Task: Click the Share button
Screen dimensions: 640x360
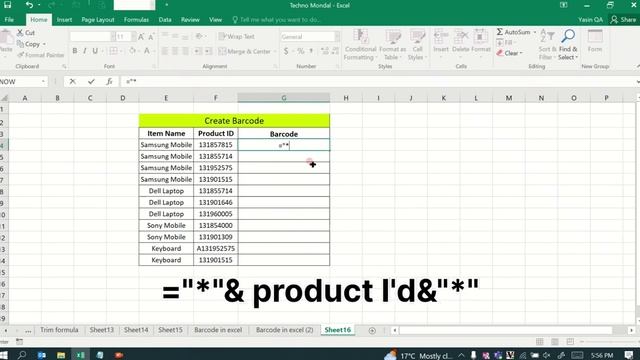Action: (623, 20)
